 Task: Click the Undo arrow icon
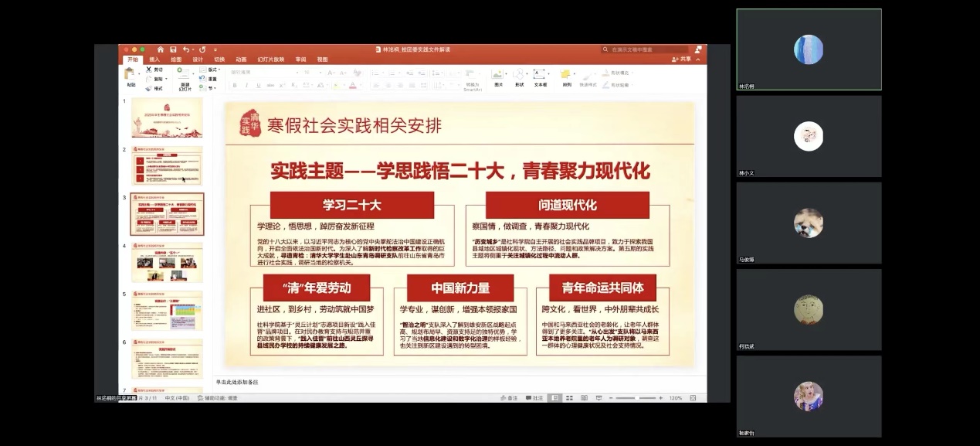tap(186, 49)
